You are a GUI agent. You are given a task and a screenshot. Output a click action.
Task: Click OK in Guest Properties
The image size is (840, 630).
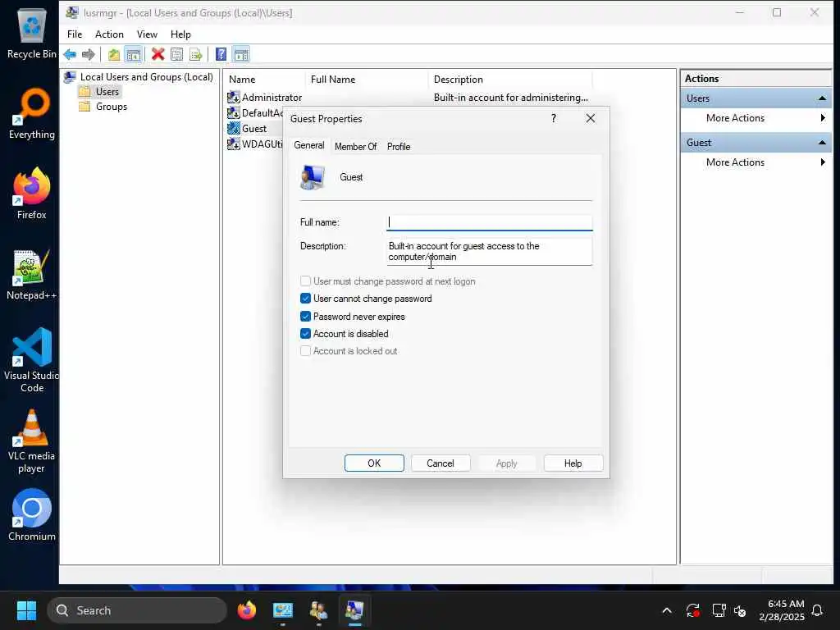click(374, 463)
